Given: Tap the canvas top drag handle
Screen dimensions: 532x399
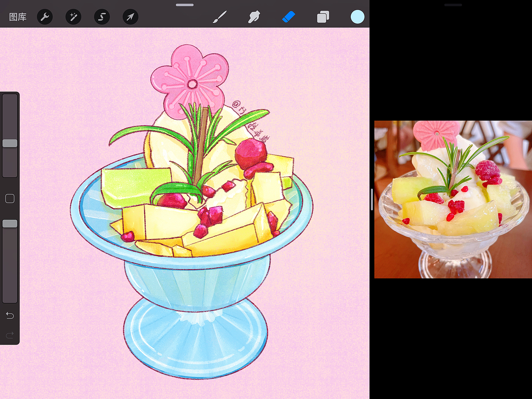Looking at the screenshot, I should tap(185, 5).
